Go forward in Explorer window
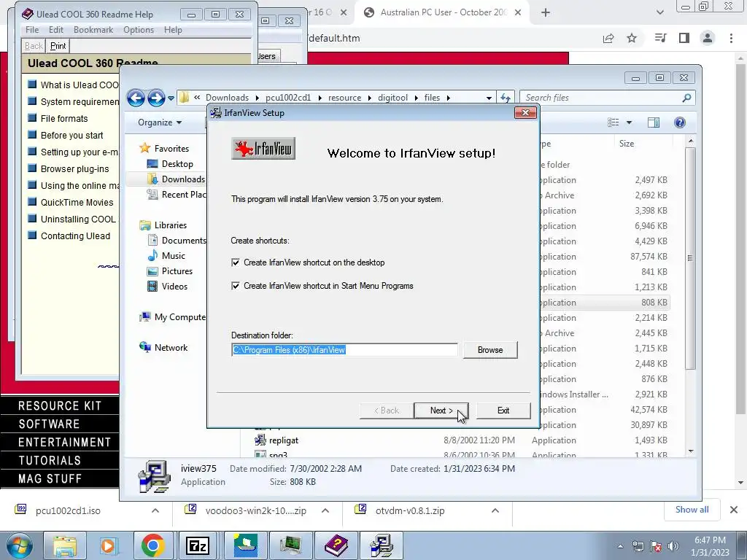 [156, 98]
